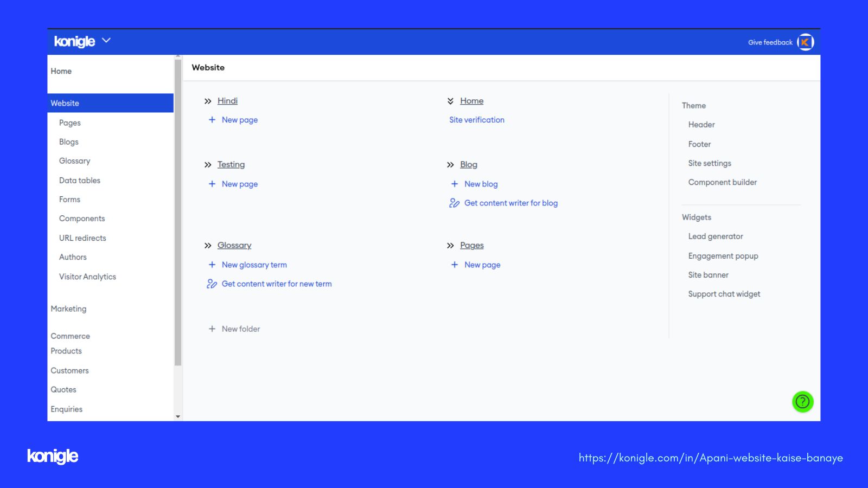Open Footer under Theme

[699, 144]
